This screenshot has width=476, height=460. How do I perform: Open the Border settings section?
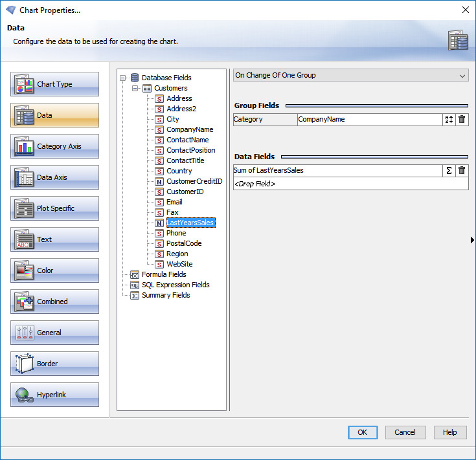tap(55, 364)
